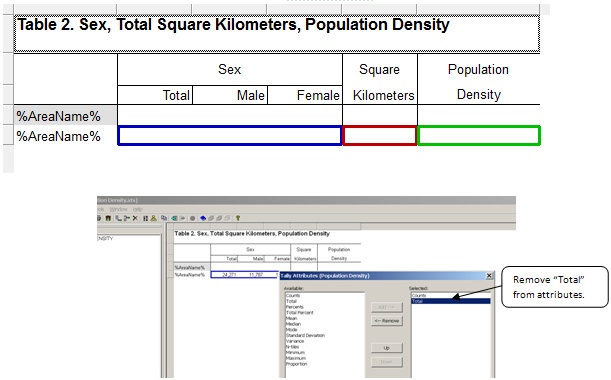The image size is (611, 380).
Task: Select Total Percent in Available list
Action: click(x=300, y=313)
